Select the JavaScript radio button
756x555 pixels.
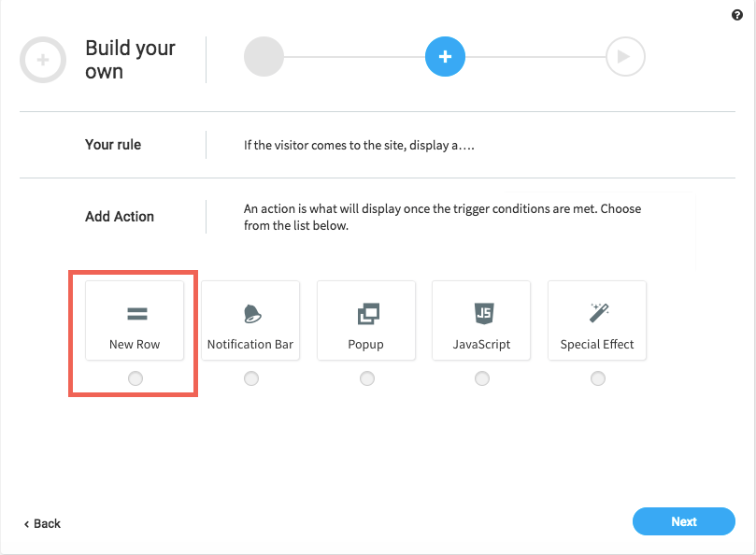(x=482, y=378)
